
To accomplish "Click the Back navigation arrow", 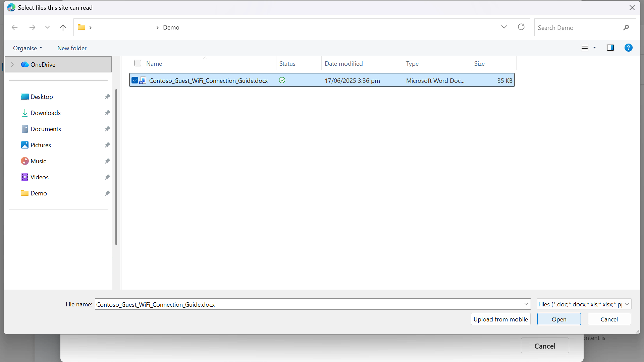I will tap(14, 27).
